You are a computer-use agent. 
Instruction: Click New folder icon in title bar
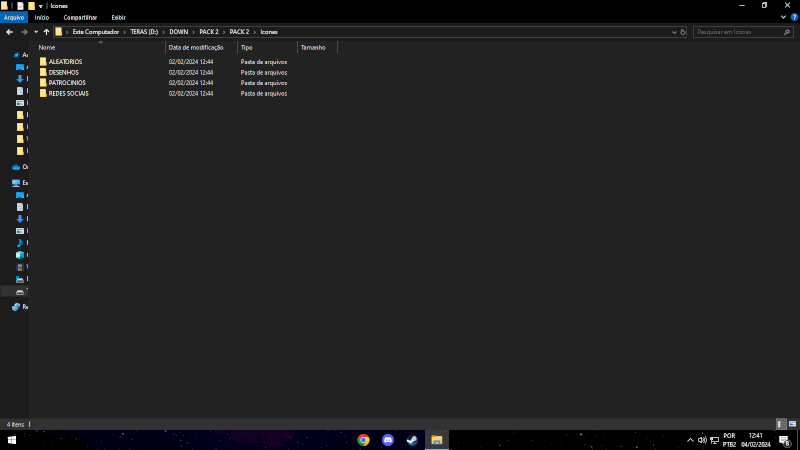coord(31,6)
